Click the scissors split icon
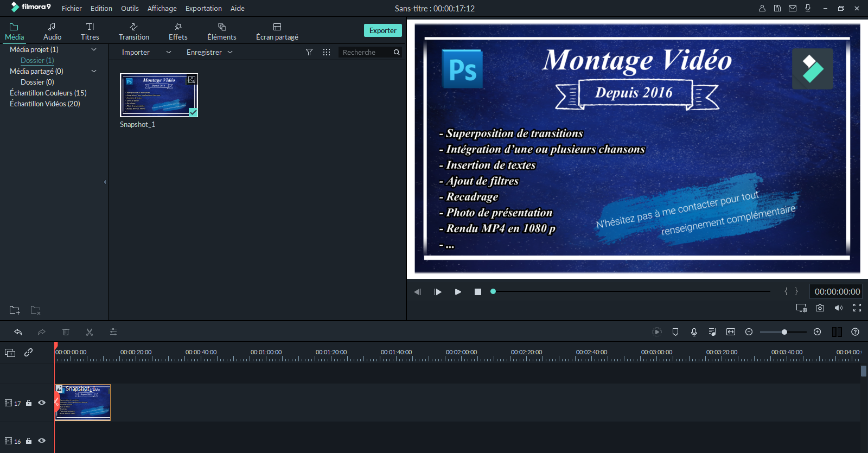Image resolution: width=868 pixels, height=453 pixels. [x=90, y=332]
